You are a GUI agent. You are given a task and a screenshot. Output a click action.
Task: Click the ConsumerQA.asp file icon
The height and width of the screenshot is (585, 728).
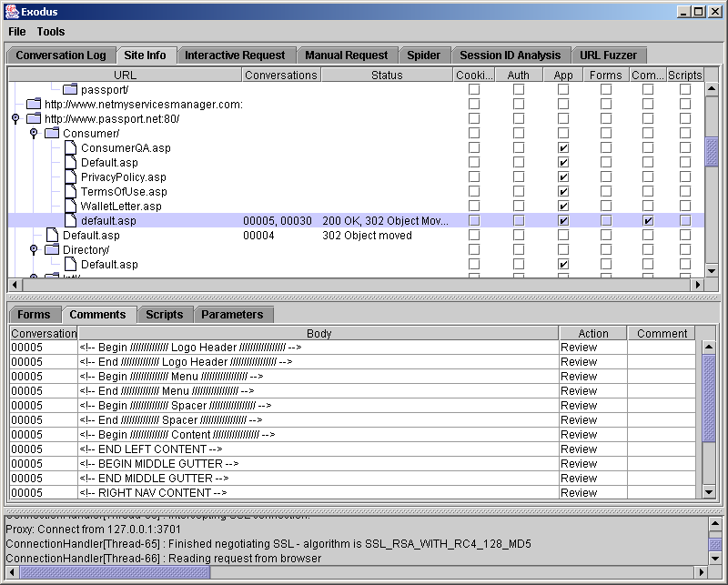click(70, 147)
